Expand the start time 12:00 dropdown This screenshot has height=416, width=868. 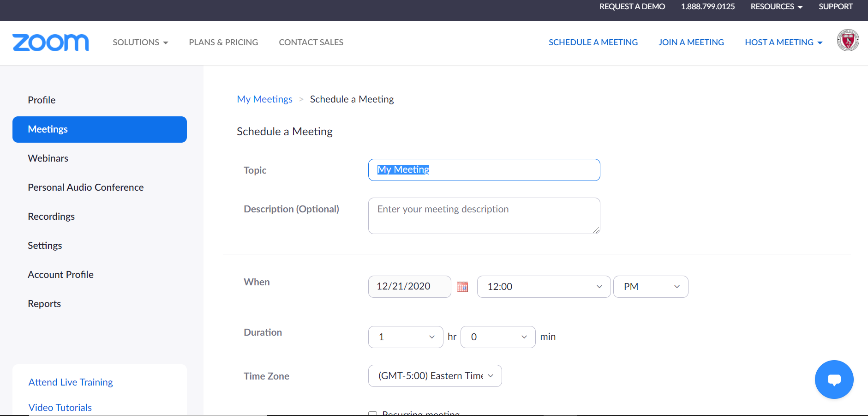[x=544, y=287]
